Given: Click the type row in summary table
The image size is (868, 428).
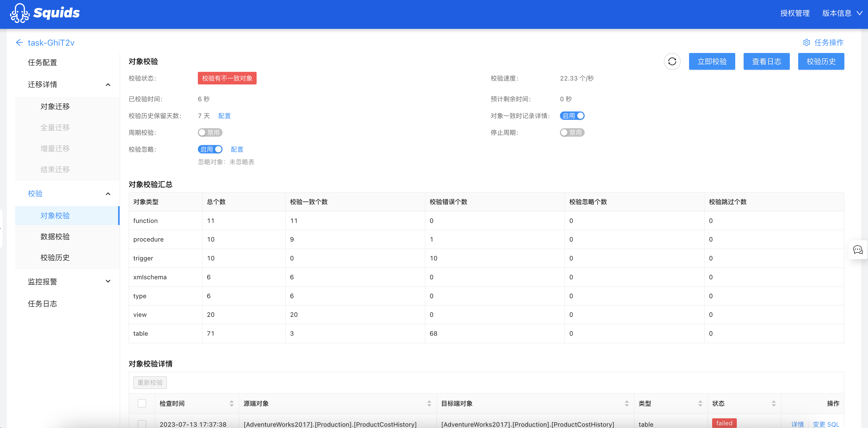Looking at the screenshot, I should pos(486,296).
